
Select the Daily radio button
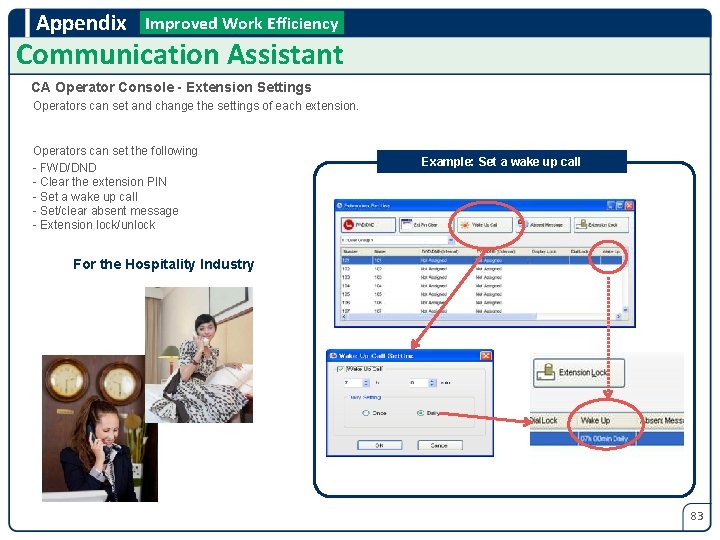click(420, 413)
